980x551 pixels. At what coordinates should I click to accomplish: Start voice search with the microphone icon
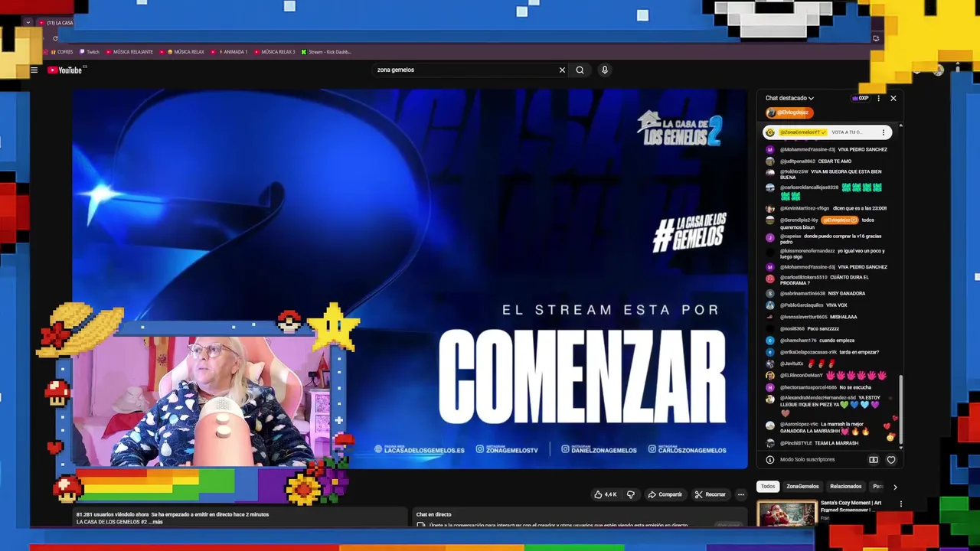click(604, 70)
